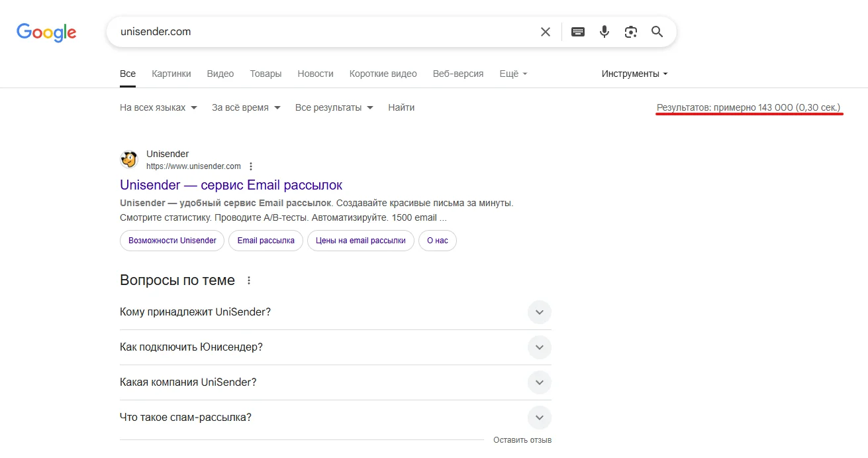Start voice search with microphone icon
This screenshot has width=868, height=458.
pos(604,32)
